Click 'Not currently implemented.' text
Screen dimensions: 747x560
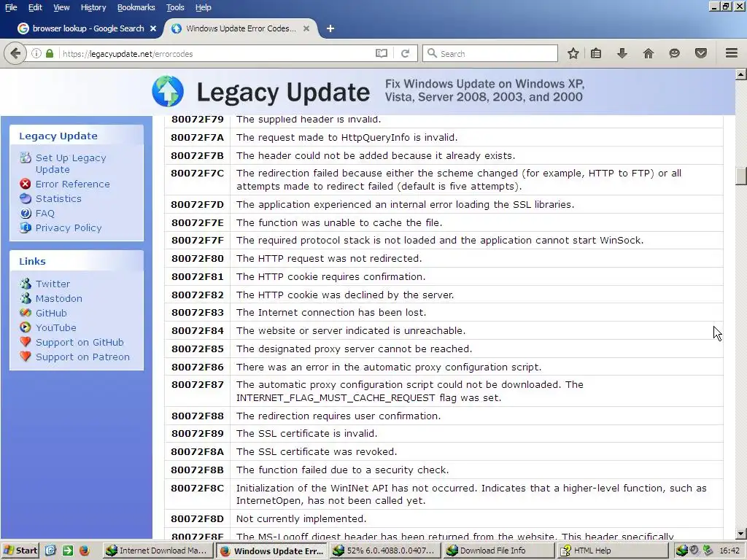click(301, 518)
